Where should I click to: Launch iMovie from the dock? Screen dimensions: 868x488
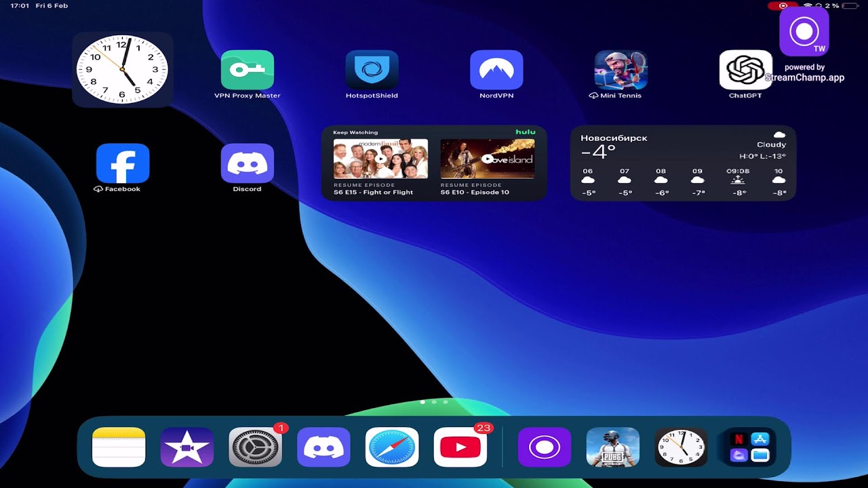187,447
